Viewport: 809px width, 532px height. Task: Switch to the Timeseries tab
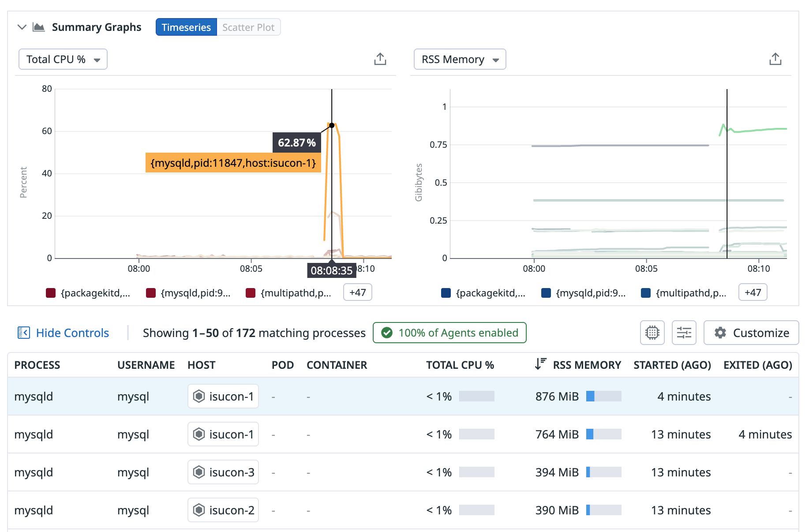click(186, 27)
